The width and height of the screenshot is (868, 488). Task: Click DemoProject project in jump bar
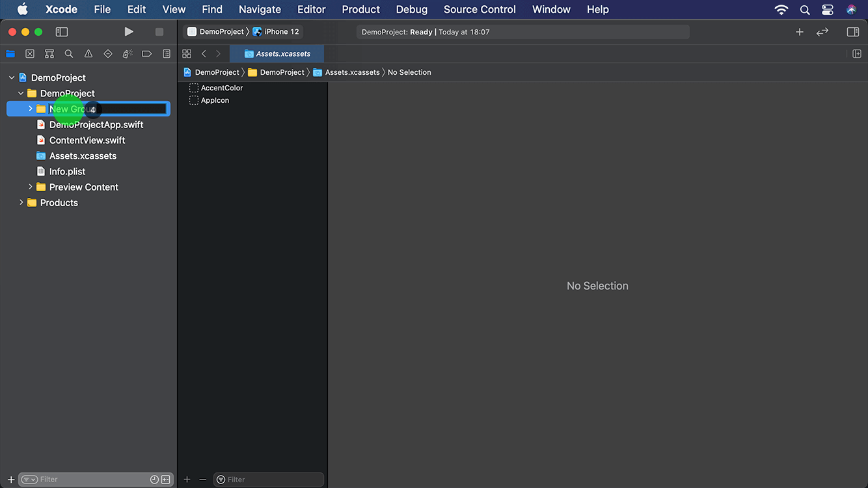(x=211, y=72)
